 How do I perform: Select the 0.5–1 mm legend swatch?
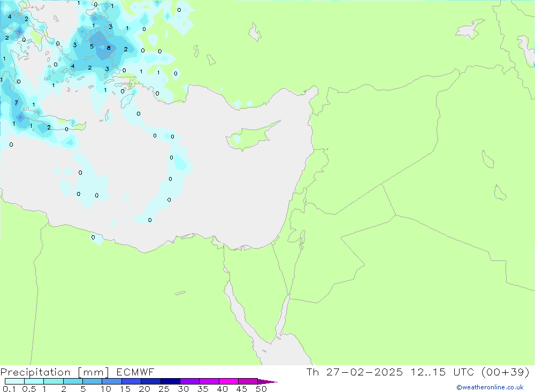point(34,381)
